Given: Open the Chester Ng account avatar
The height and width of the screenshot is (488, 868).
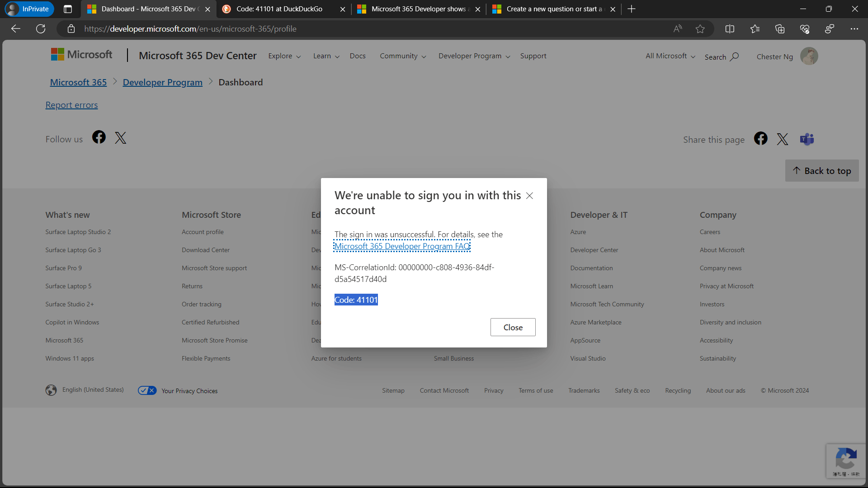Looking at the screenshot, I should [809, 56].
